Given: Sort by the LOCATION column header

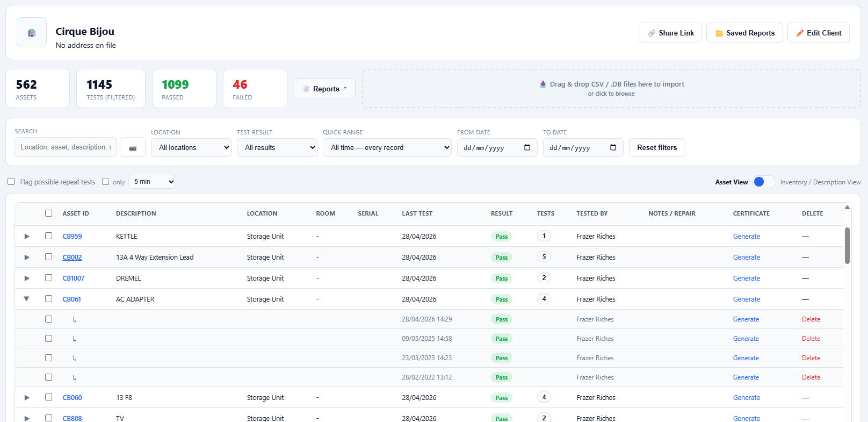Looking at the screenshot, I should 262,213.
